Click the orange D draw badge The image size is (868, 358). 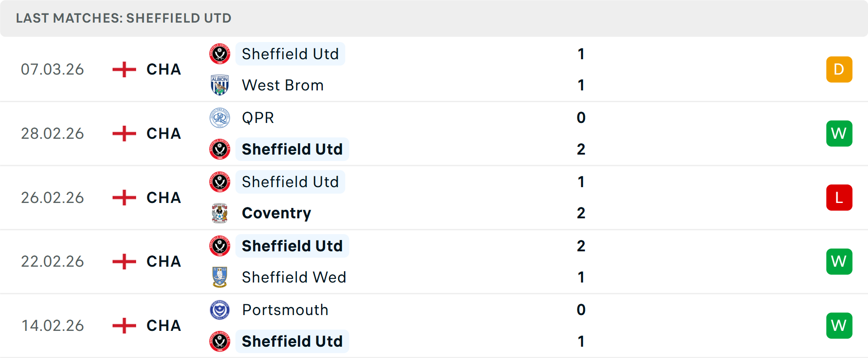(839, 69)
